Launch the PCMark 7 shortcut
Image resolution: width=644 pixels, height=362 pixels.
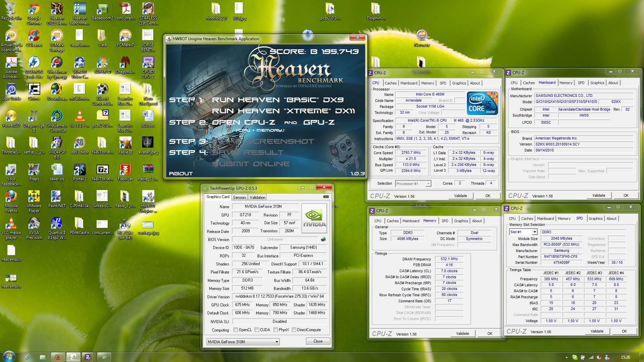point(125,38)
